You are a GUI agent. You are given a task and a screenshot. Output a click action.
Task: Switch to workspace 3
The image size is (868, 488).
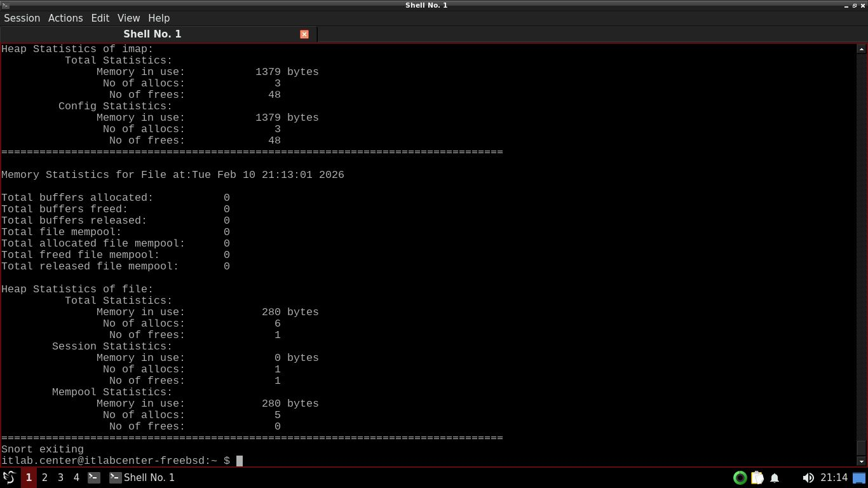click(60, 477)
